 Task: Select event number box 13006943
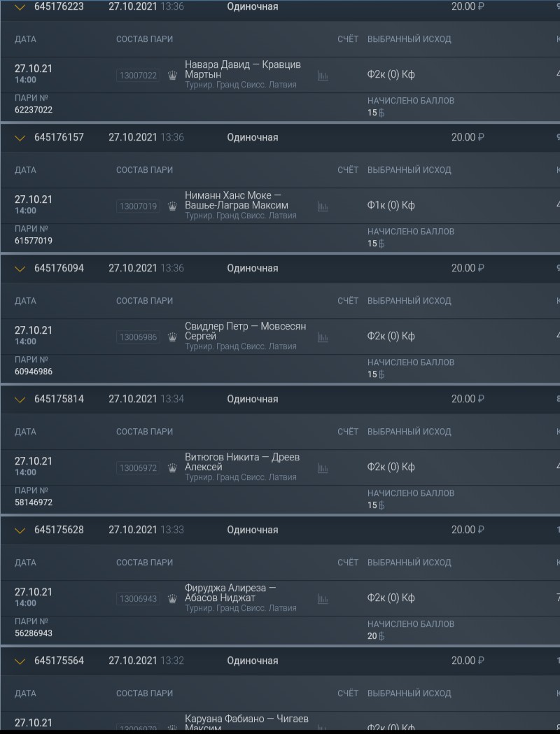click(x=138, y=599)
